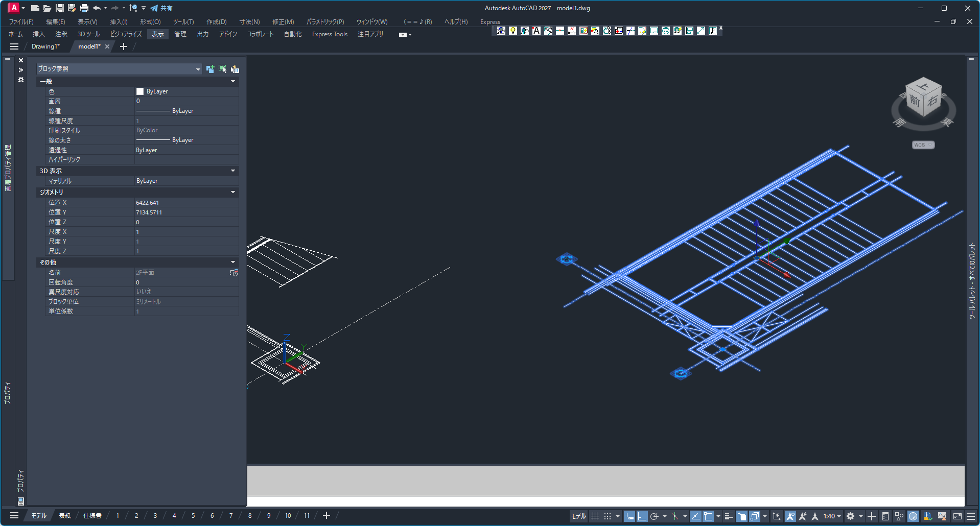Switch to the Drawing1* file tab
The height and width of the screenshot is (526, 980).
click(x=45, y=46)
